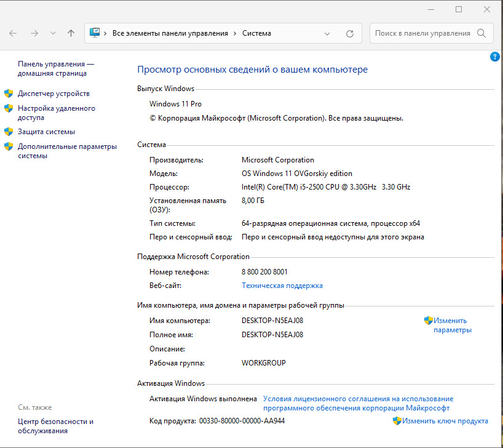The image size is (503, 448).
Task: Open recent locations dropdown chevron
Action: pyautogui.click(x=53, y=33)
